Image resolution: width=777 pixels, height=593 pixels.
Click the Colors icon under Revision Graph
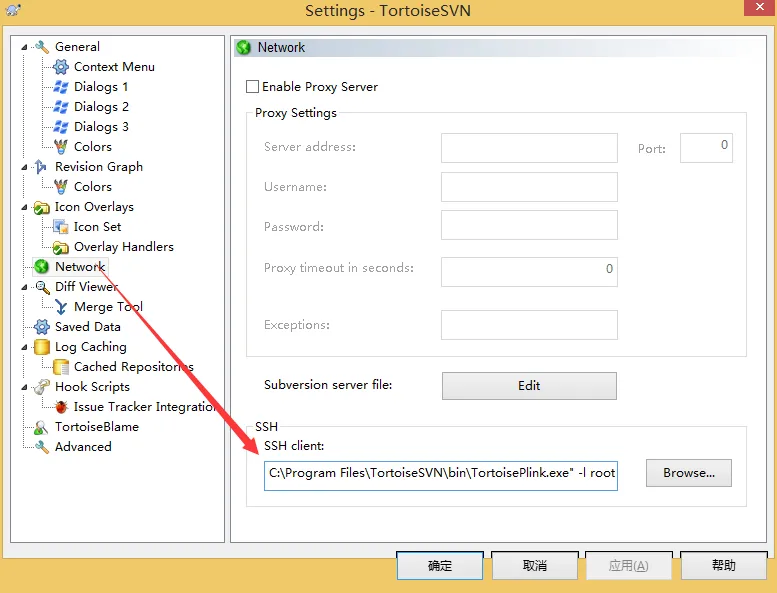coord(60,187)
